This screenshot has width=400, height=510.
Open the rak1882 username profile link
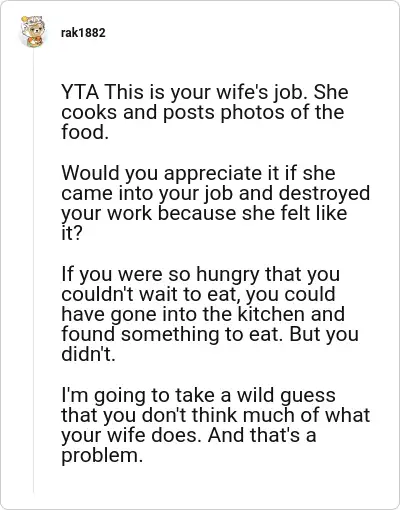[83, 33]
